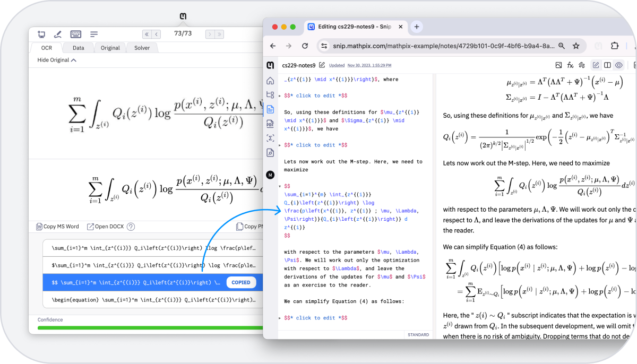Jump to last snip with double-right arrow
Viewport: 637px width, 364px height.
(x=219, y=34)
